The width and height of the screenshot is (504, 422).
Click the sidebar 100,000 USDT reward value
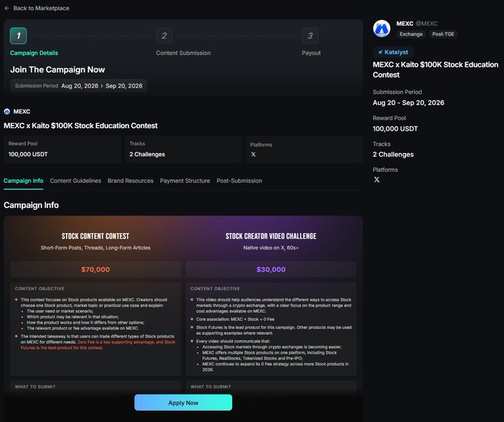(395, 129)
